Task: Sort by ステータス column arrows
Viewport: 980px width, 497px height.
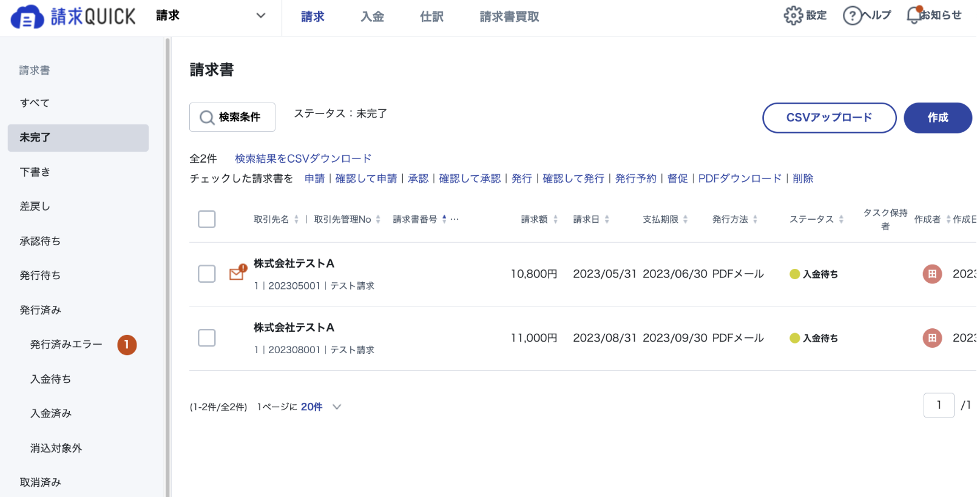Action: (841, 219)
